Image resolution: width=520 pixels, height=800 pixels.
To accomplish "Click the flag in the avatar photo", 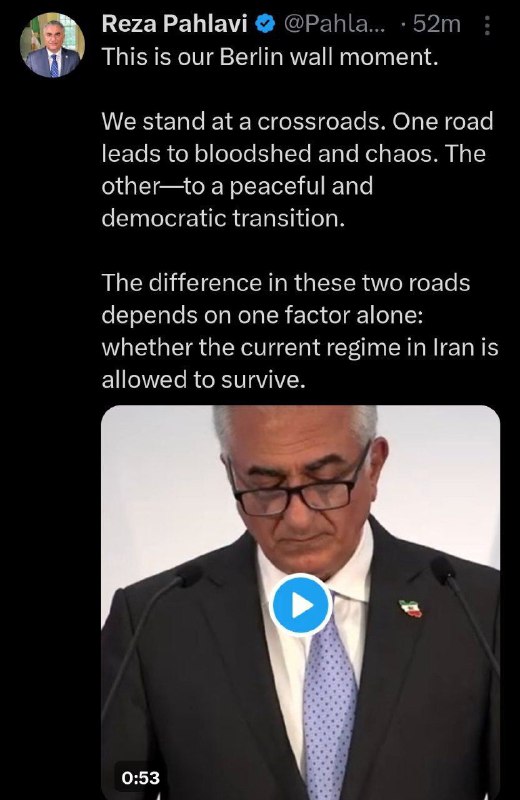I will click(x=34, y=37).
